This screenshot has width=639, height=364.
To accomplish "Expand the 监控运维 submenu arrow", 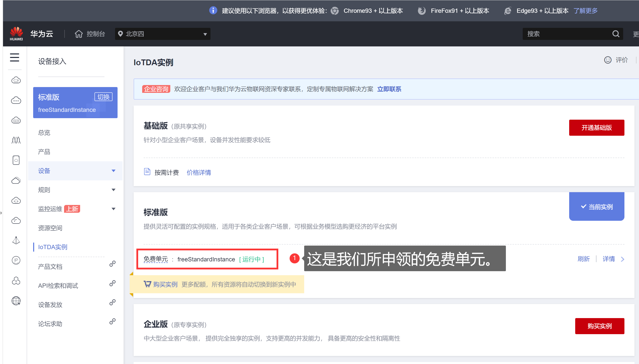I will (113, 209).
